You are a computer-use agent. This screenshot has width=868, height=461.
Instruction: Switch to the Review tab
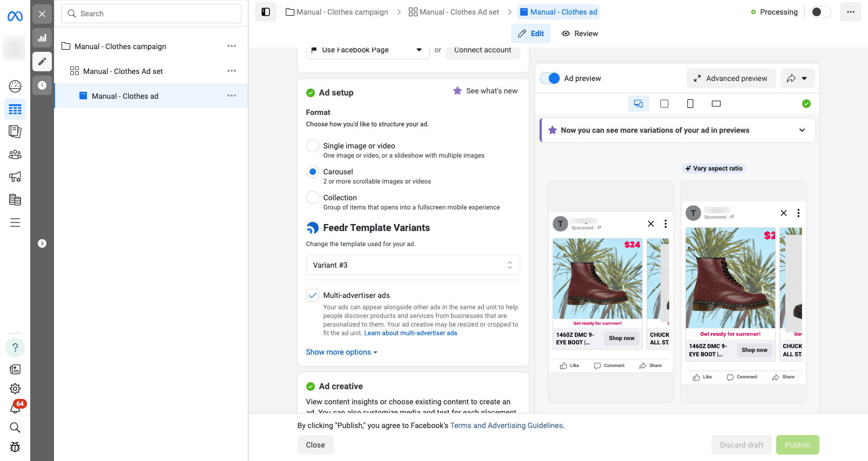[580, 33]
